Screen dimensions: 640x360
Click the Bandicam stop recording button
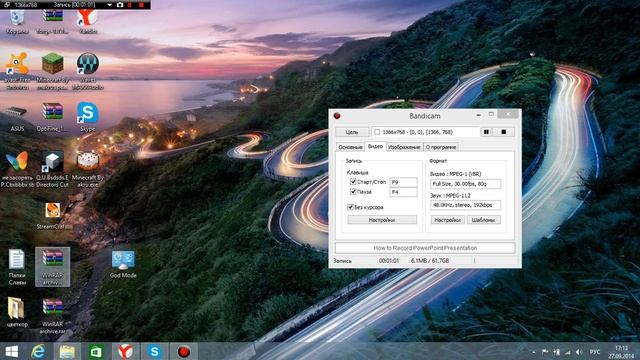click(503, 132)
